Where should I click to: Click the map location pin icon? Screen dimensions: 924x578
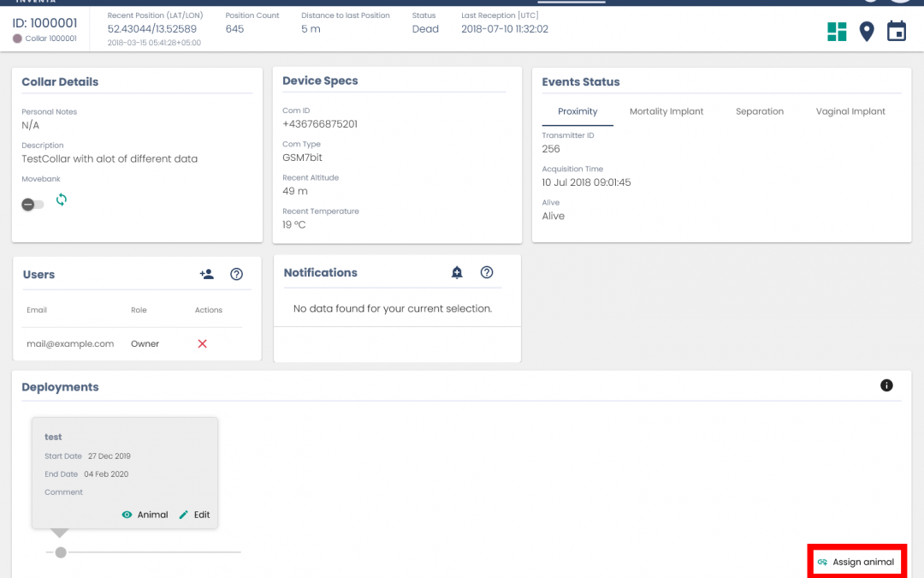click(867, 32)
